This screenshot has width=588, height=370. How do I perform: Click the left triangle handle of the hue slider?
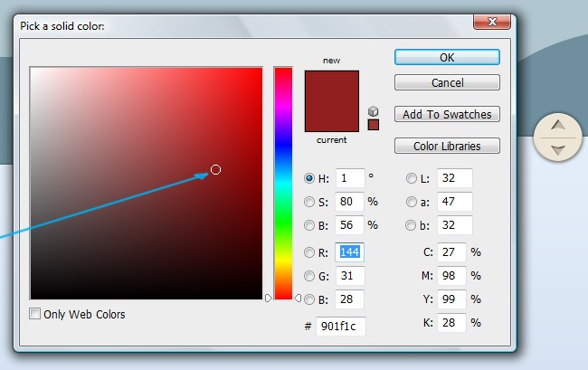[268, 298]
